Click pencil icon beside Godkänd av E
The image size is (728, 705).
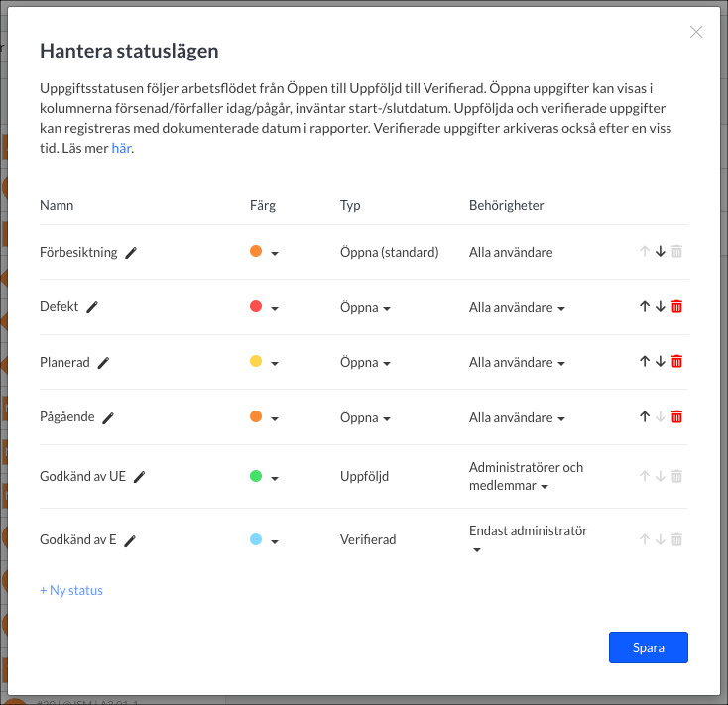click(x=130, y=540)
